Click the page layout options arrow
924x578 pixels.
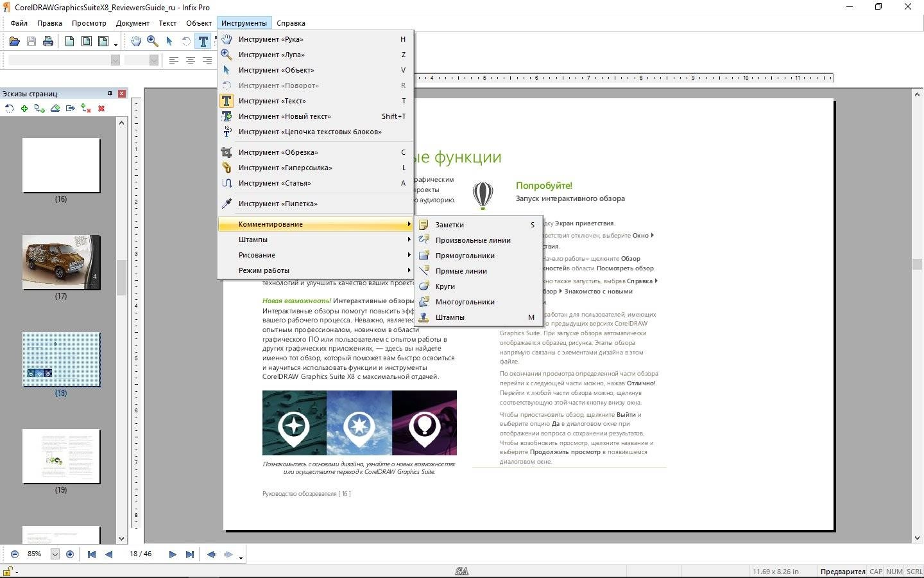point(116,44)
